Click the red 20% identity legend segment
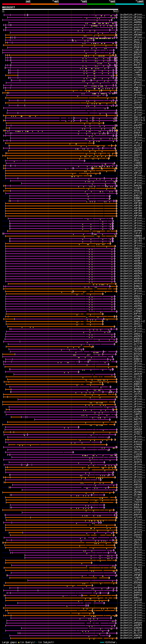146x644 pixels. pyautogui.click(x=16, y=4)
